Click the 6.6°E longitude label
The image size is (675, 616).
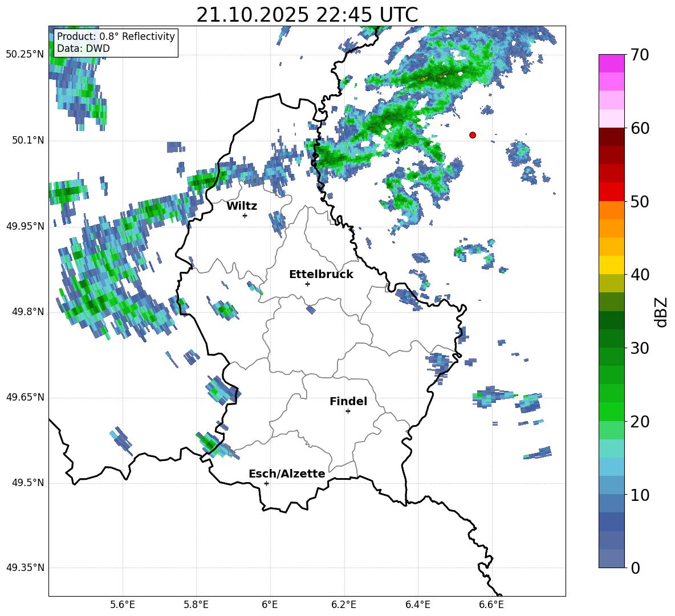point(491,605)
